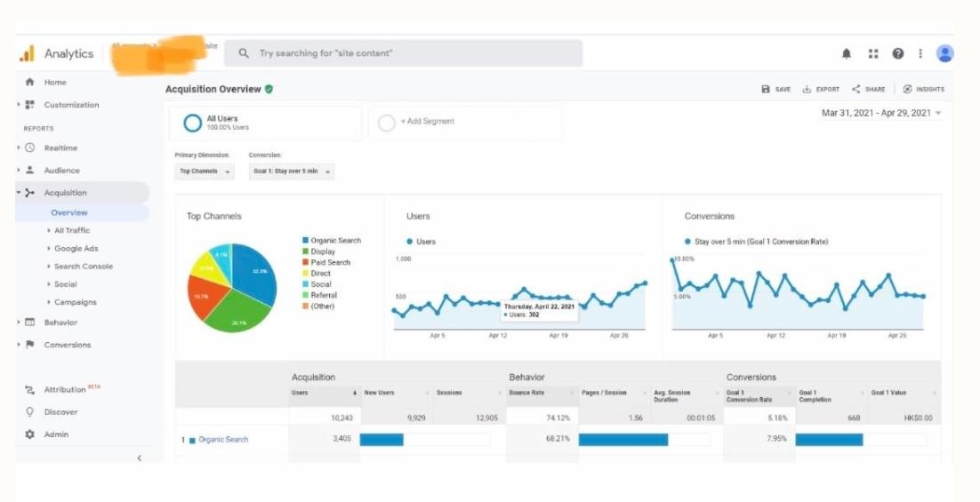Screen dimensions: 980x502
Task: Click the Home house icon
Action: [x=29, y=83]
